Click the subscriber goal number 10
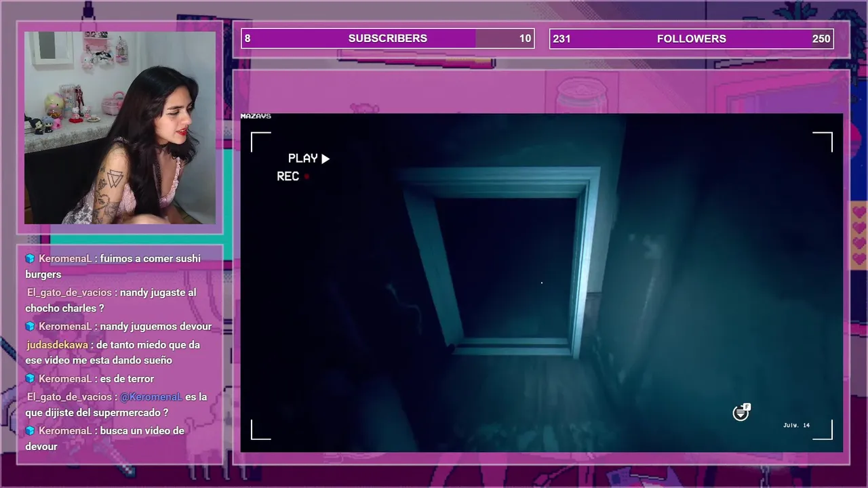 (525, 39)
